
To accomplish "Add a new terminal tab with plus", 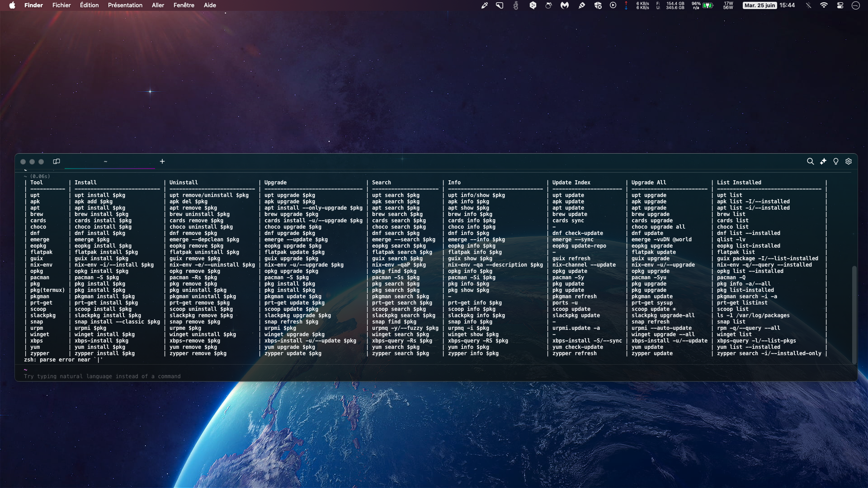I will [x=162, y=161].
